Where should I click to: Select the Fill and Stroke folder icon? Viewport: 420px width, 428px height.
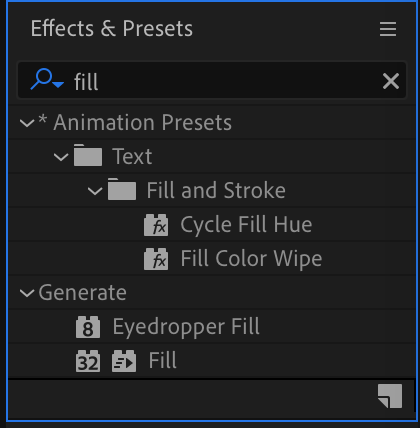point(122,189)
